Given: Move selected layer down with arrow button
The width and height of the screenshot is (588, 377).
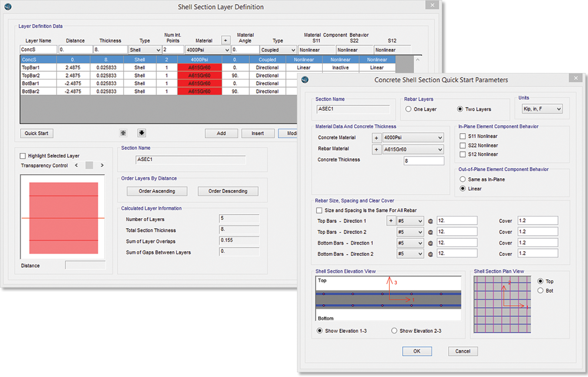Looking at the screenshot, I should [141, 133].
